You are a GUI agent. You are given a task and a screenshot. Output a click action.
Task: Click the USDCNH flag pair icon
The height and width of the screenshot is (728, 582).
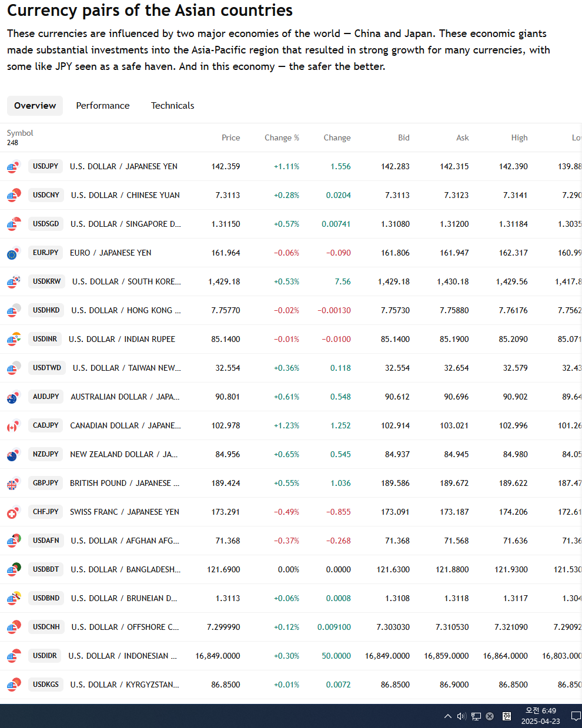pos(14,628)
